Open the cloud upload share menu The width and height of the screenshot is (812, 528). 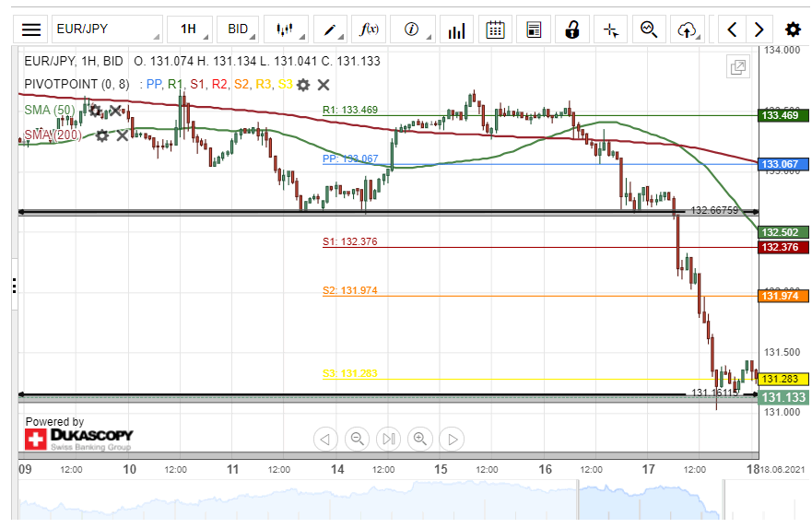click(688, 29)
